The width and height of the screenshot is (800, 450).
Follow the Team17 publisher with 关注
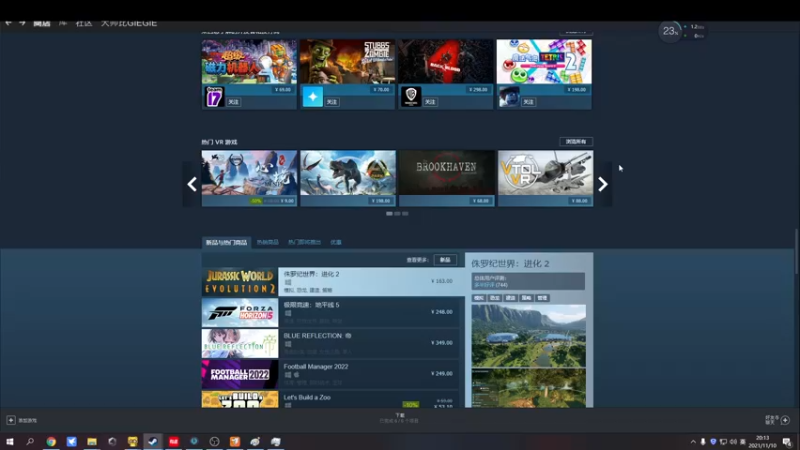[x=233, y=102]
